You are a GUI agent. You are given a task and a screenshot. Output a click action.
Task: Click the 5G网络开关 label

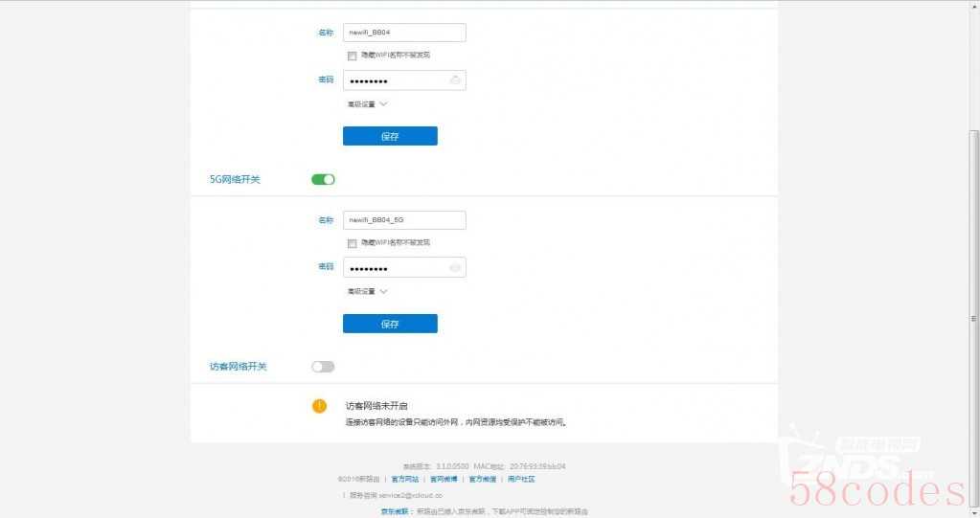235,179
